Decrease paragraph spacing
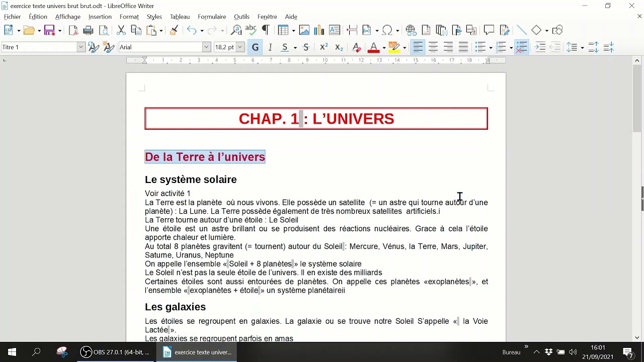Image resolution: width=644 pixels, height=362 pixels. tap(609, 47)
